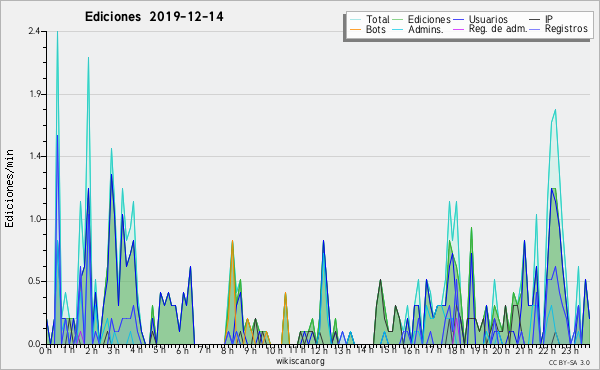Click the "Ediciones" legend label

pyautogui.click(x=429, y=19)
